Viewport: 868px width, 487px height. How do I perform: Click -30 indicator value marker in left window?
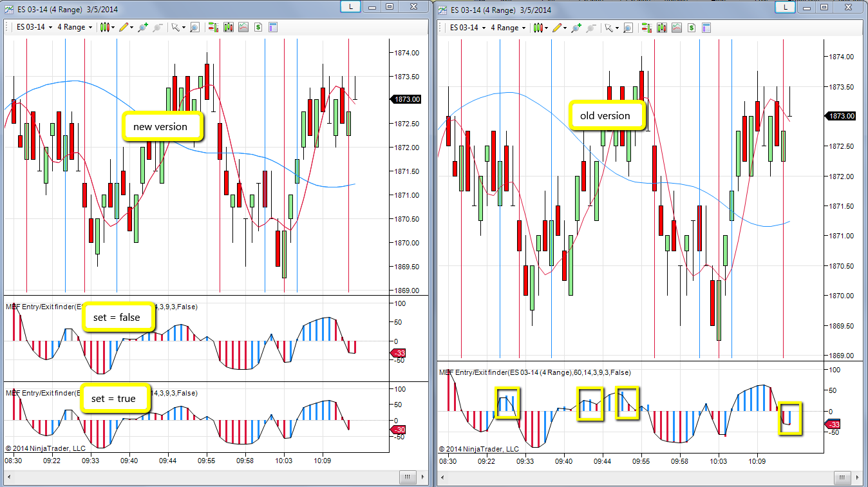coord(399,430)
